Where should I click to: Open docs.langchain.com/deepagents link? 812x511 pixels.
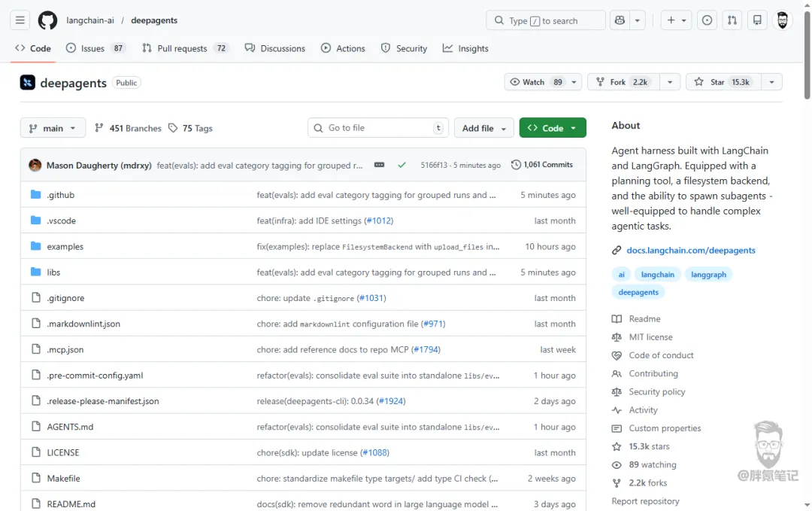[691, 251]
